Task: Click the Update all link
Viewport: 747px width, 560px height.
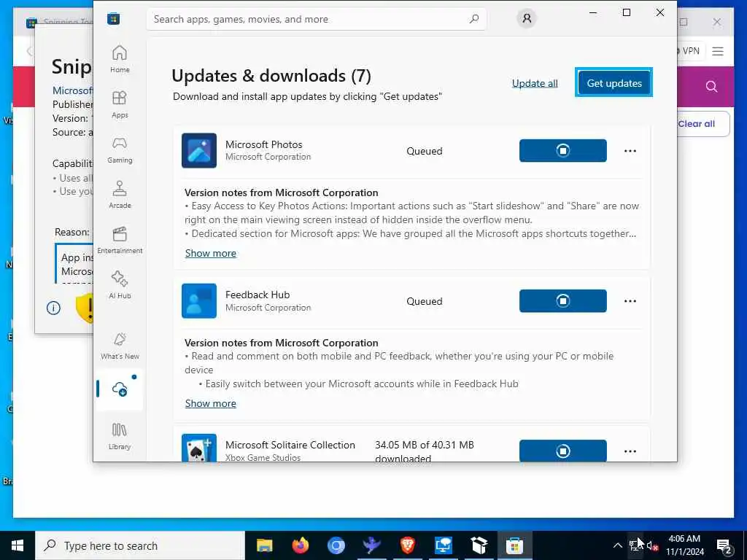Action: [x=535, y=83]
